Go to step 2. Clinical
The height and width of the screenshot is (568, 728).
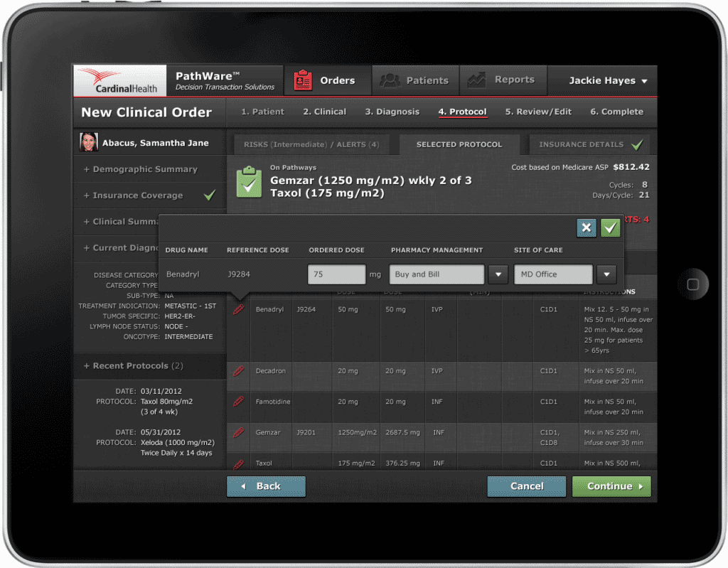point(324,112)
